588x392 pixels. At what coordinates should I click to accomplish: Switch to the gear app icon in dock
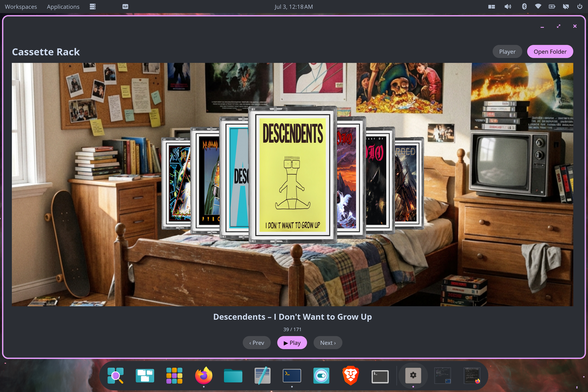413,375
